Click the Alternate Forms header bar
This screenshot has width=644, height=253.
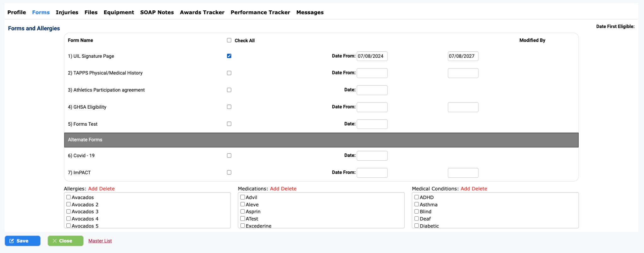321,140
